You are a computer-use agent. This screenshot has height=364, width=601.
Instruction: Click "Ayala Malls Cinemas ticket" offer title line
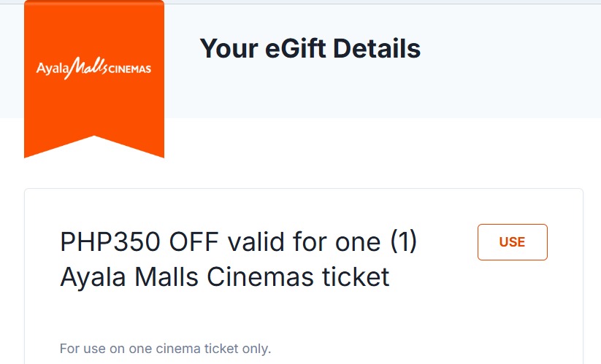(225, 278)
